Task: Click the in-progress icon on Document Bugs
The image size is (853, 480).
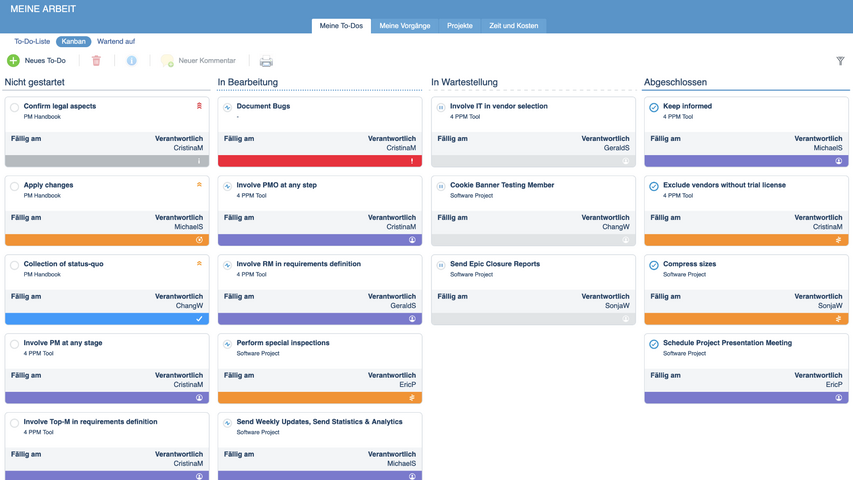Action: 227,107
